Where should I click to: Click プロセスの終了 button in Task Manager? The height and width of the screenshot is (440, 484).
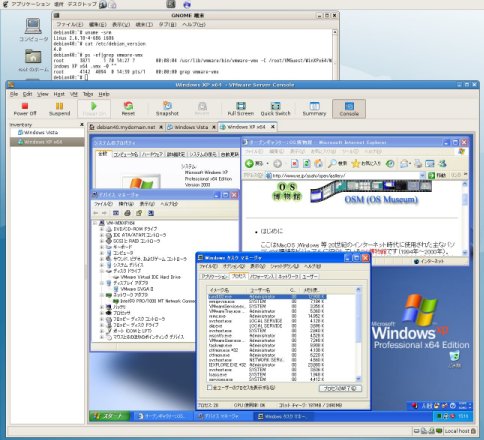[340, 388]
